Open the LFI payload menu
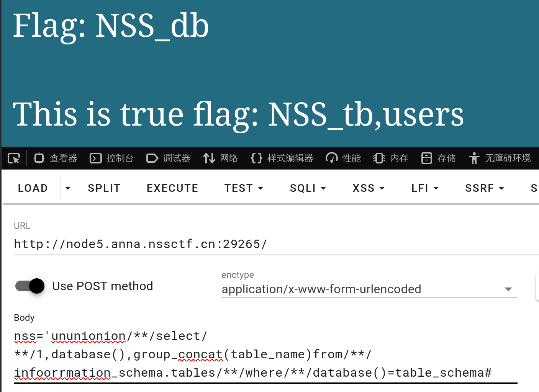Image resolution: width=539 pixels, height=392 pixels. pyautogui.click(x=425, y=188)
